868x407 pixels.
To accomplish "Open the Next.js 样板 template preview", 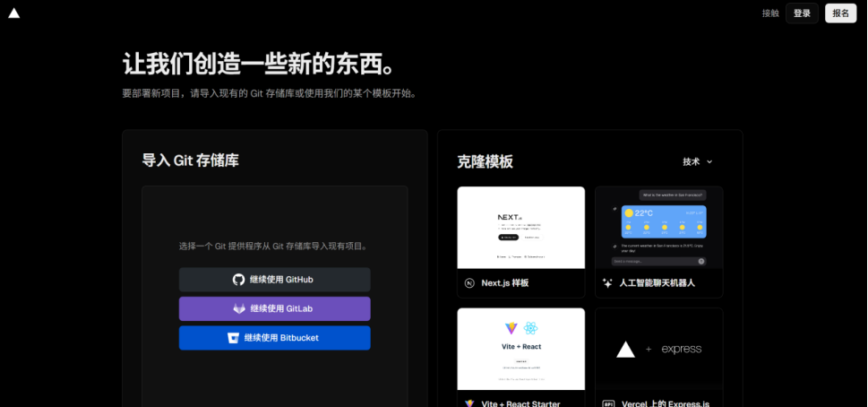I will point(521,228).
